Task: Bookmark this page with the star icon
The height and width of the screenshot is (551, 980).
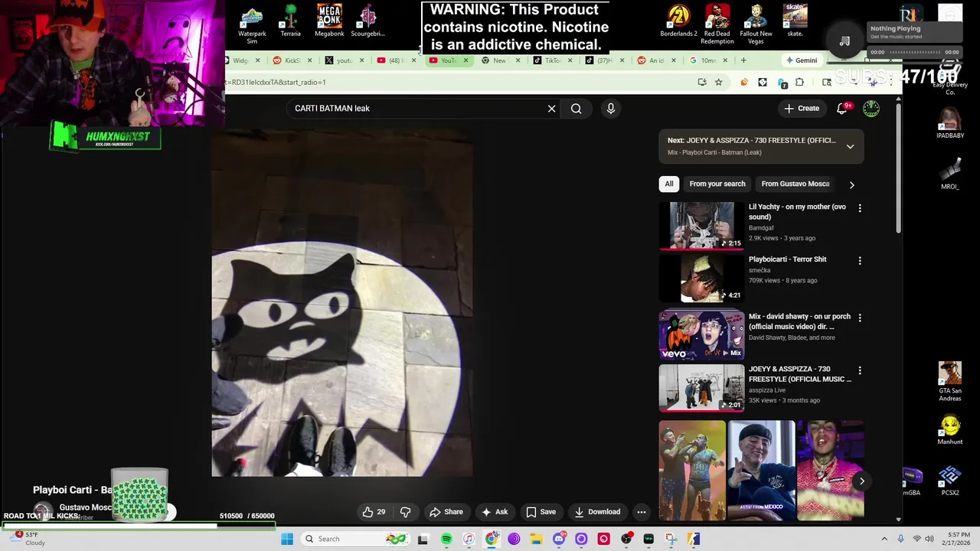Action: [x=718, y=82]
